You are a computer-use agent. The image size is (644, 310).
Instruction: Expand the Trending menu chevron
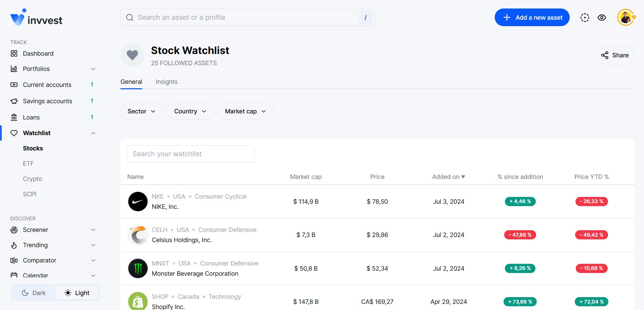point(93,245)
